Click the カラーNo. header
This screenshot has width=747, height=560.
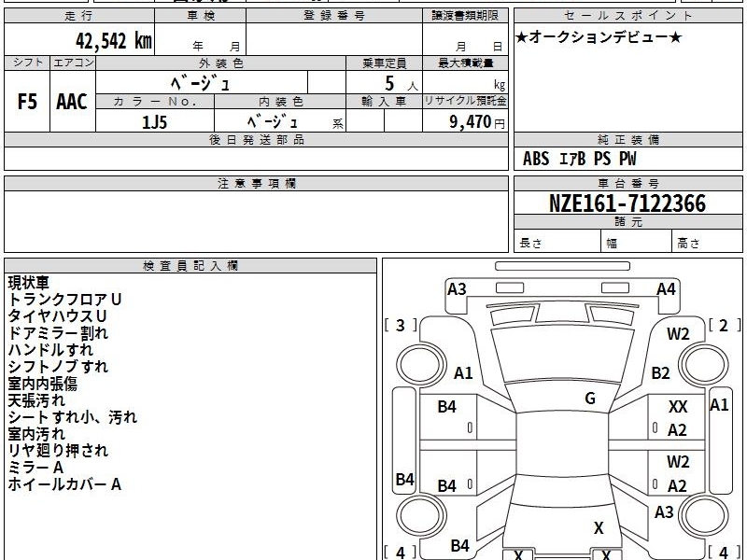coord(155,102)
